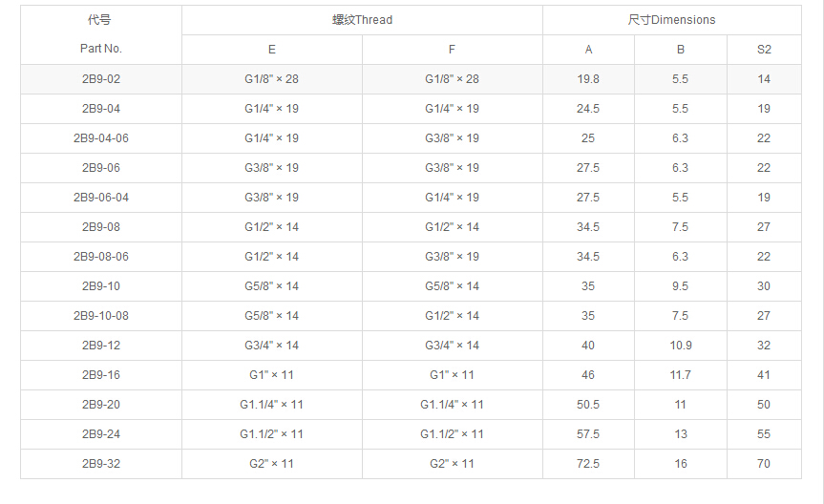This screenshot has height=504, width=824.
Task: Click the A dimension value 19.8
Action: pos(588,79)
